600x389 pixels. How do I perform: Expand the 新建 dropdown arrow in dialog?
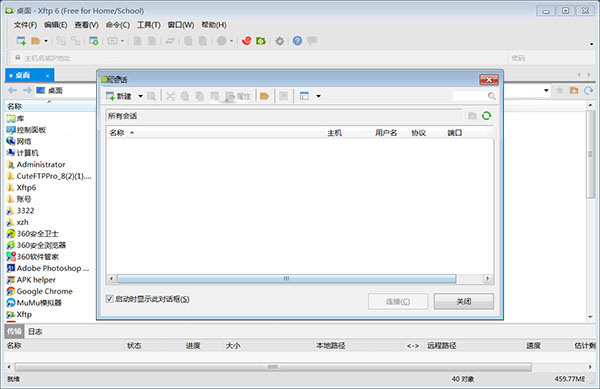pyautogui.click(x=140, y=96)
